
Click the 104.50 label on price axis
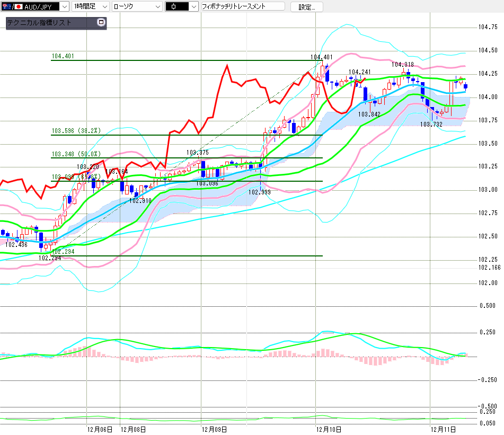[488, 50]
